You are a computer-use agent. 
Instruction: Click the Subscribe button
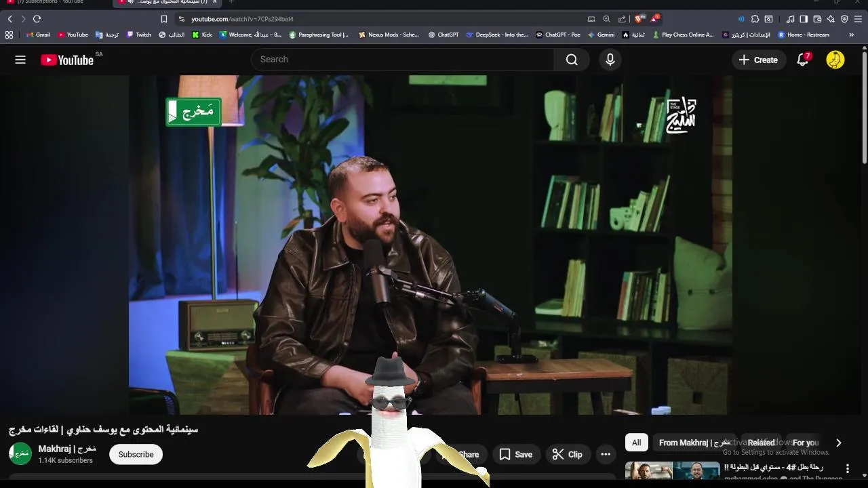tap(136, 454)
